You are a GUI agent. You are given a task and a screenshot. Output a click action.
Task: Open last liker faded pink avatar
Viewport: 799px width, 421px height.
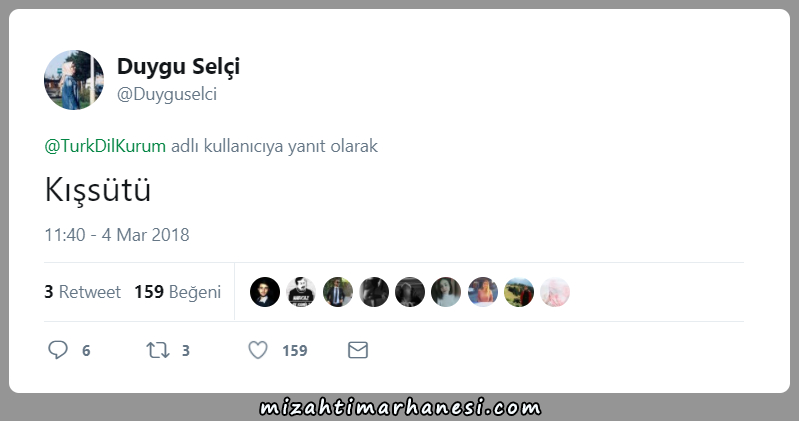(555, 292)
